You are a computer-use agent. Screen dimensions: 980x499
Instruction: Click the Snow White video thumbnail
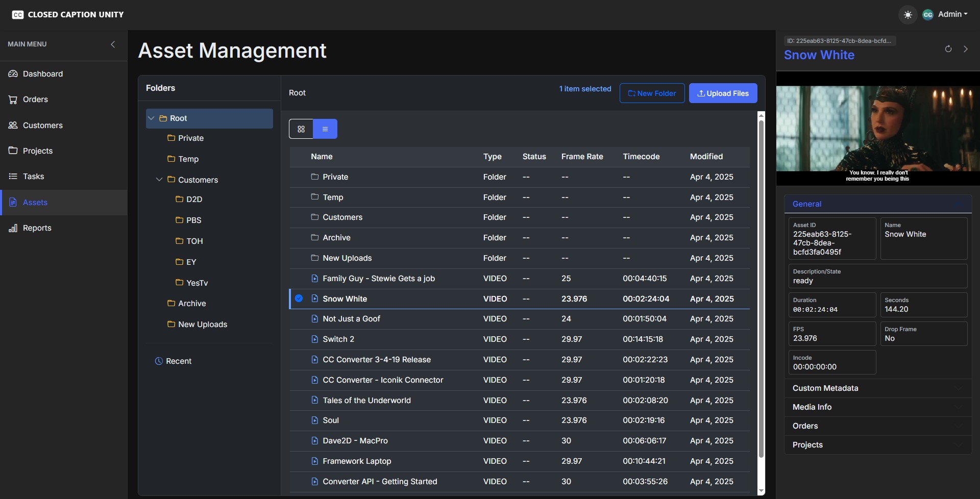(x=877, y=129)
